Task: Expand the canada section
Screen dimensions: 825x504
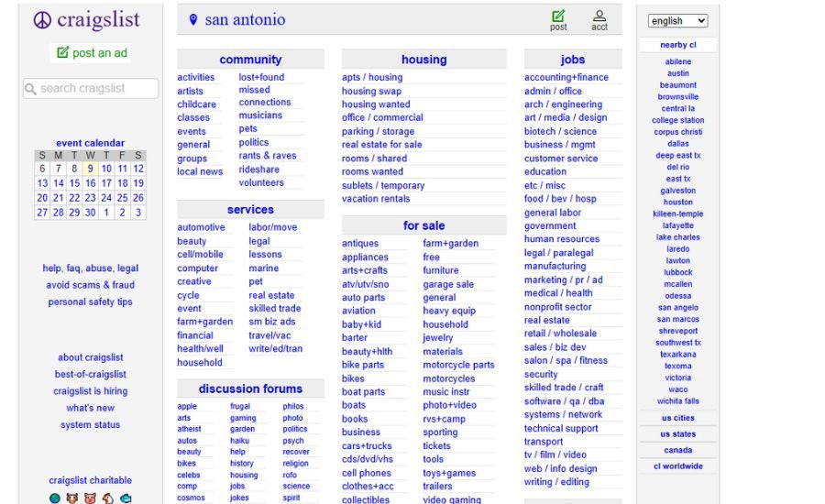Action: tap(677, 450)
